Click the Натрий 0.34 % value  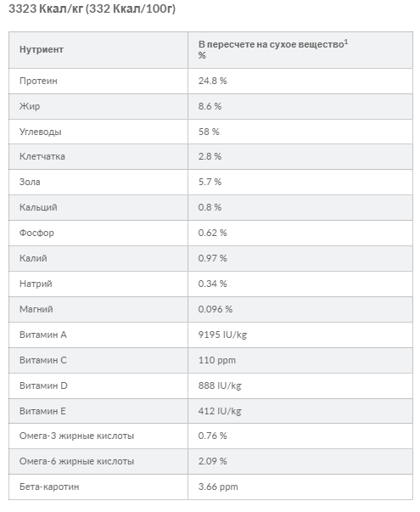click(x=212, y=284)
